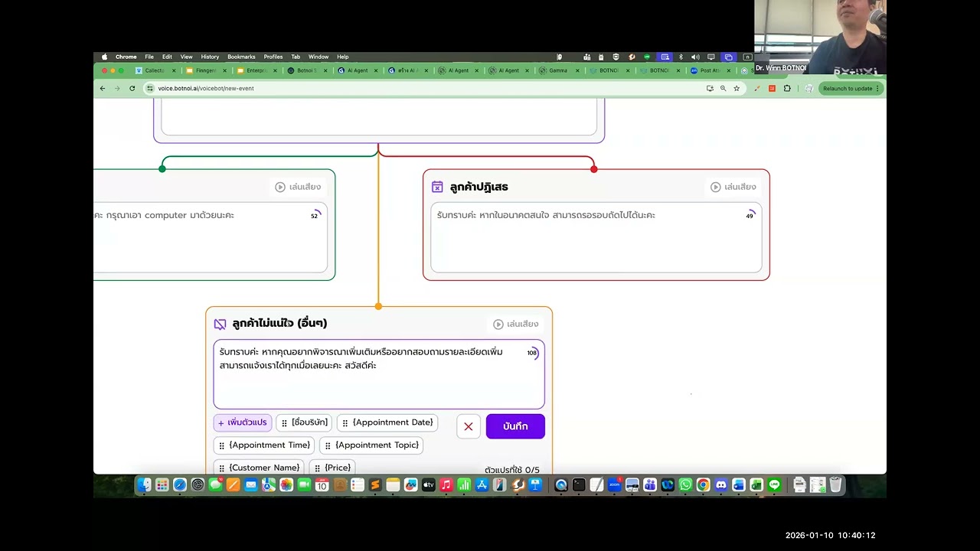This screenshot has width=980, height=551.
Task: Play audio for ลูกค้าปฏิเสธ node
Action: click(x=733, y=187)
